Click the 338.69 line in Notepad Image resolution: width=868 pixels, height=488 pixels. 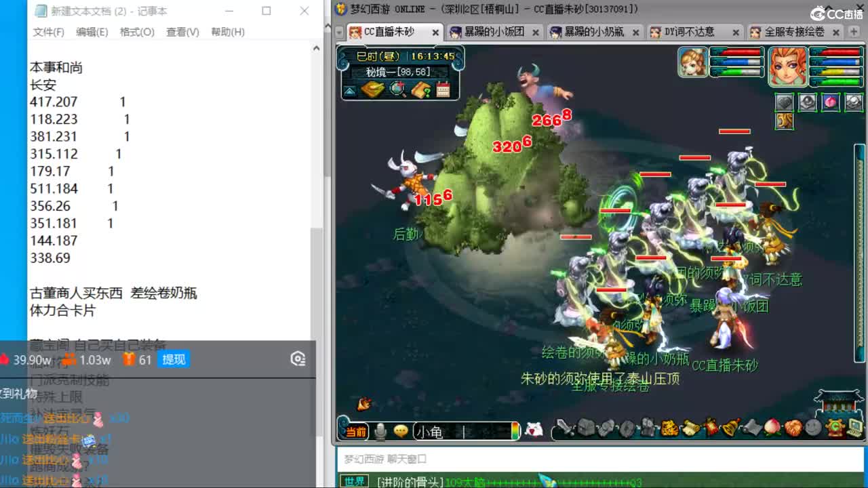(x=50, y=258)
